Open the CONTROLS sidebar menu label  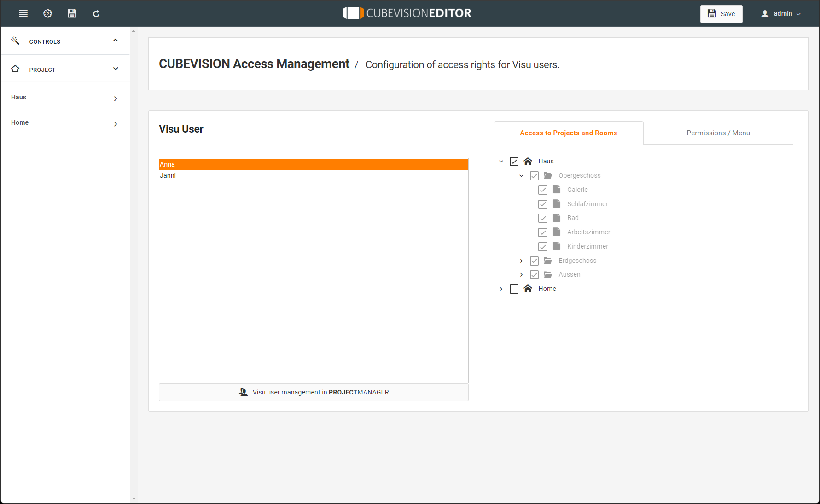(45, 41)
